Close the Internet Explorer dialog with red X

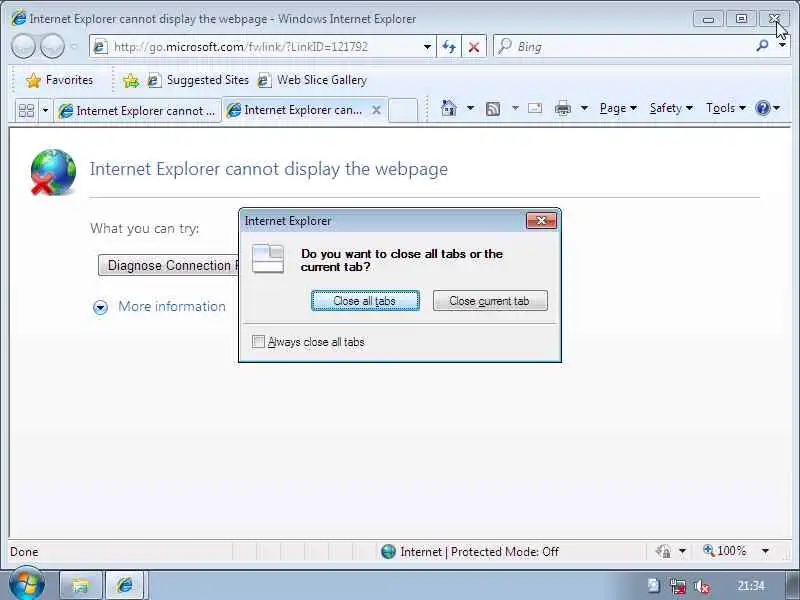(541, 220)
